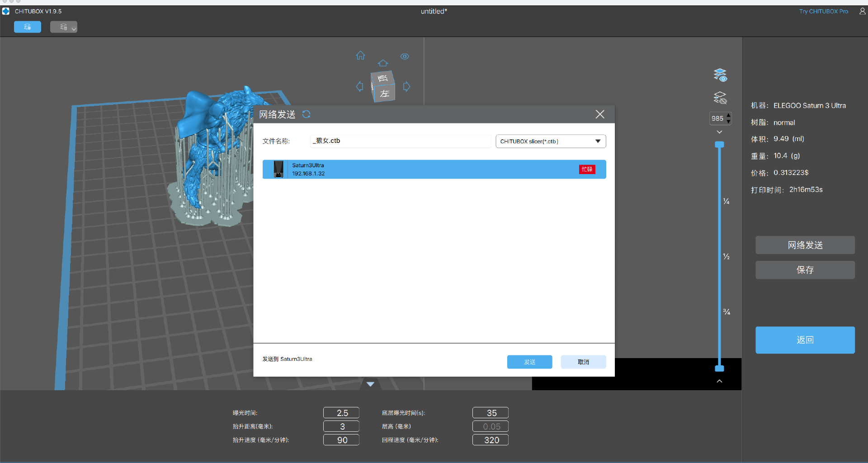Screen dimensions: 868x463
Task: Click the user account icon
Action: [862, 11]
